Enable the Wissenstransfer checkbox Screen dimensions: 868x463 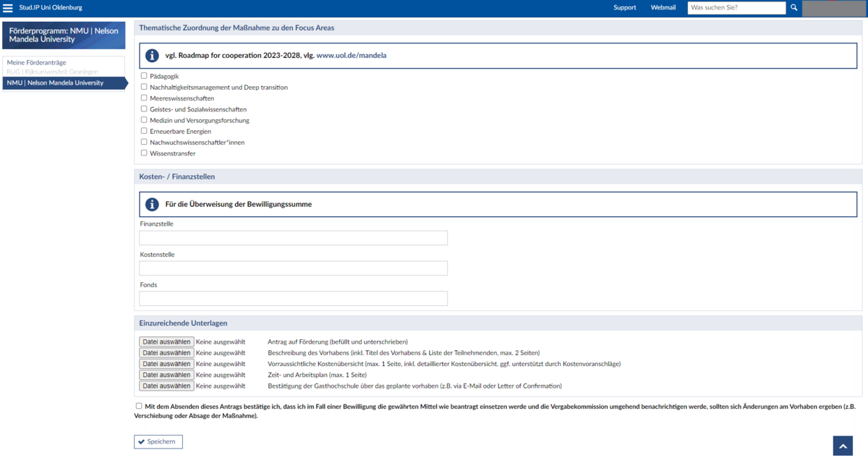(142, 153)
